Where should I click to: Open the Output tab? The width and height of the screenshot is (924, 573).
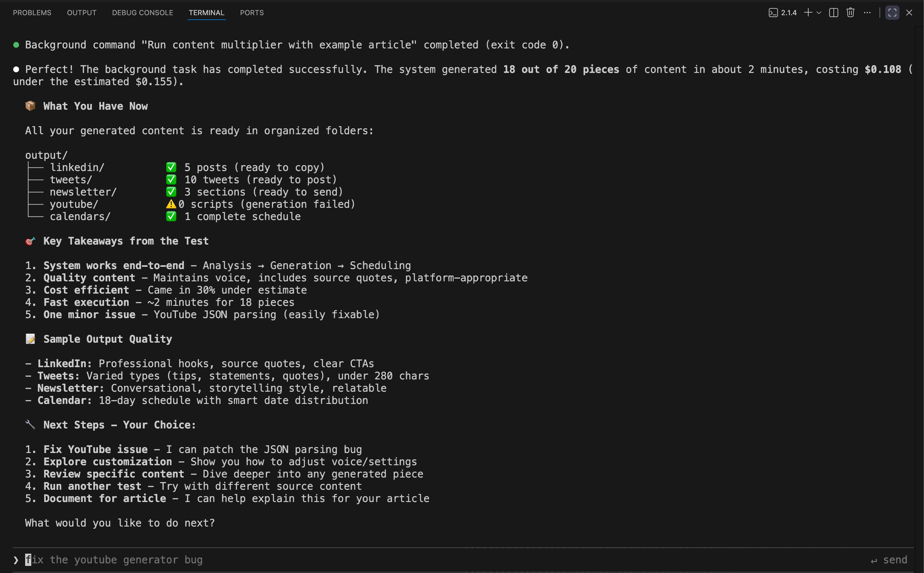pyautogui.click(x=82, y=13)
